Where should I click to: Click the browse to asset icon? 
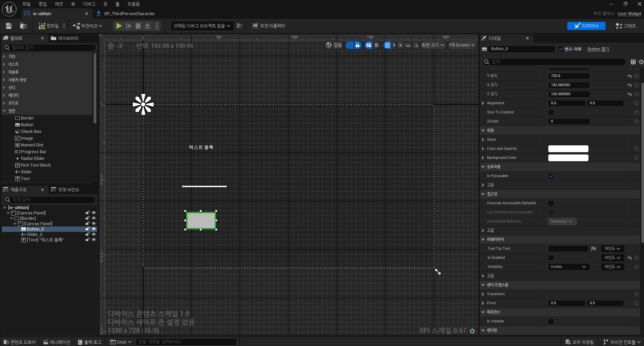click(23, 26)
